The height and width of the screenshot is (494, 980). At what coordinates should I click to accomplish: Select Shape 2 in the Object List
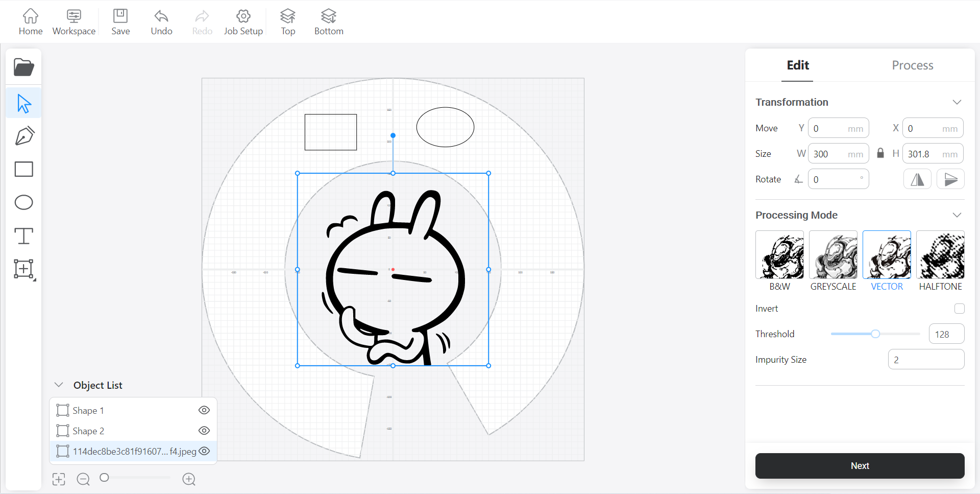133,431
